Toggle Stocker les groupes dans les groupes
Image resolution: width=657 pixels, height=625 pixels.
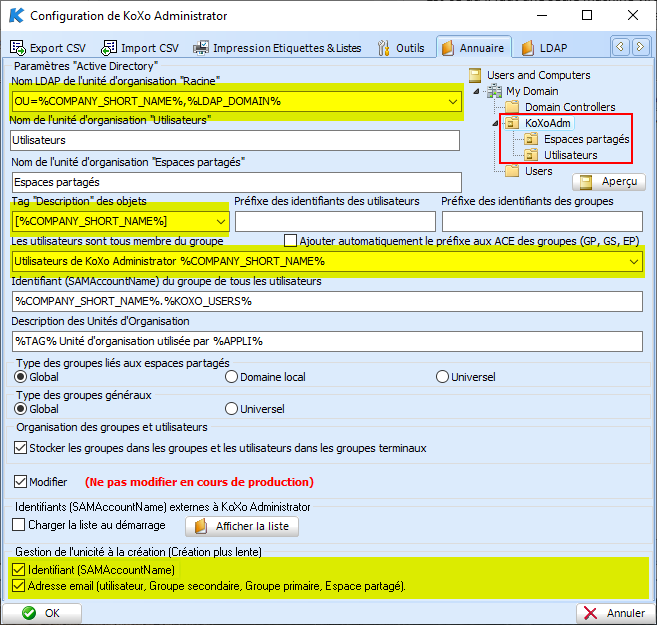coord(21,448)
